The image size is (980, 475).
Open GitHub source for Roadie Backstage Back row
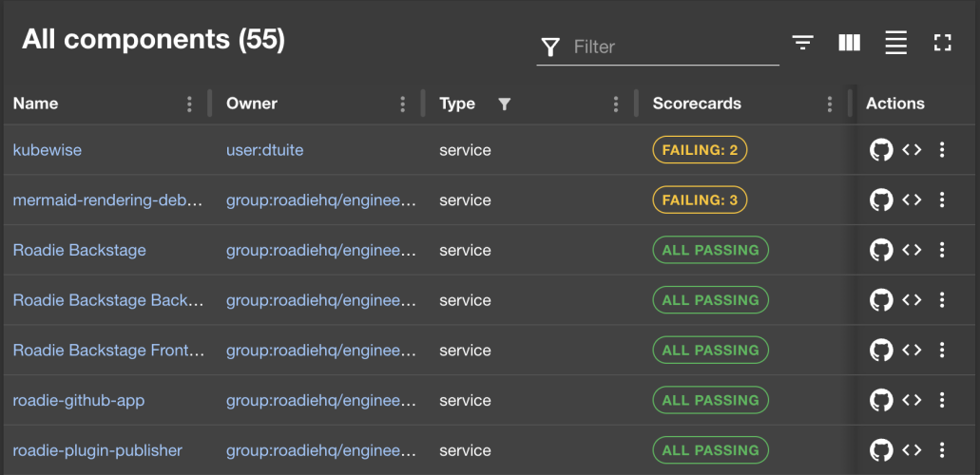click(x=881, y=300)
